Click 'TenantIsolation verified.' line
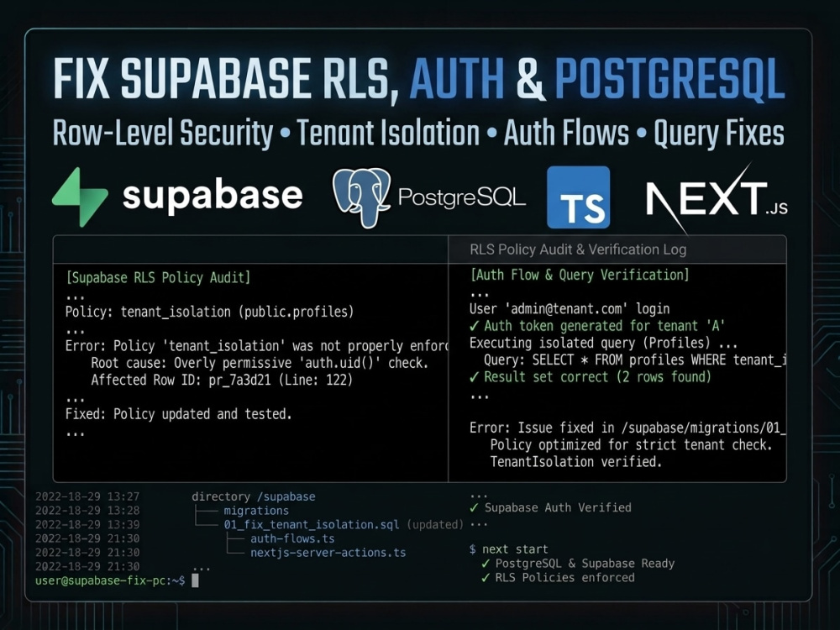This screenshot has height=630, width=840. coord(576,462)
